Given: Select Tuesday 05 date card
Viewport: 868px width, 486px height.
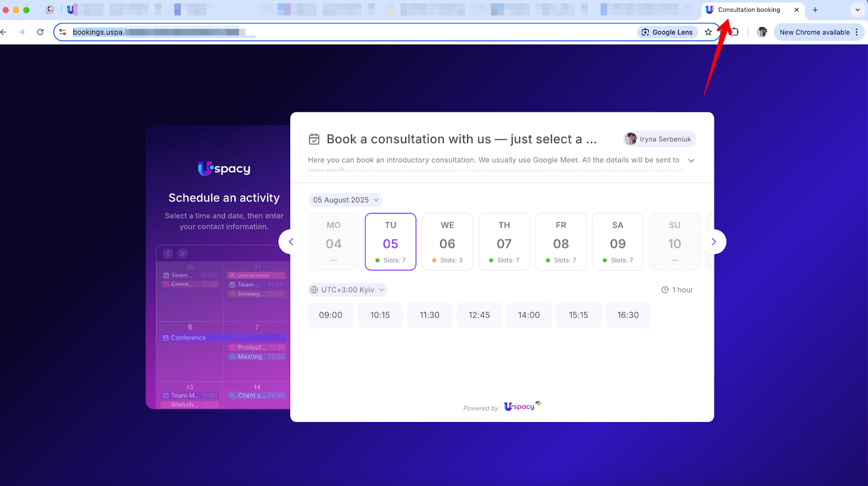Looking at the screenshot, I should point(391,242).
